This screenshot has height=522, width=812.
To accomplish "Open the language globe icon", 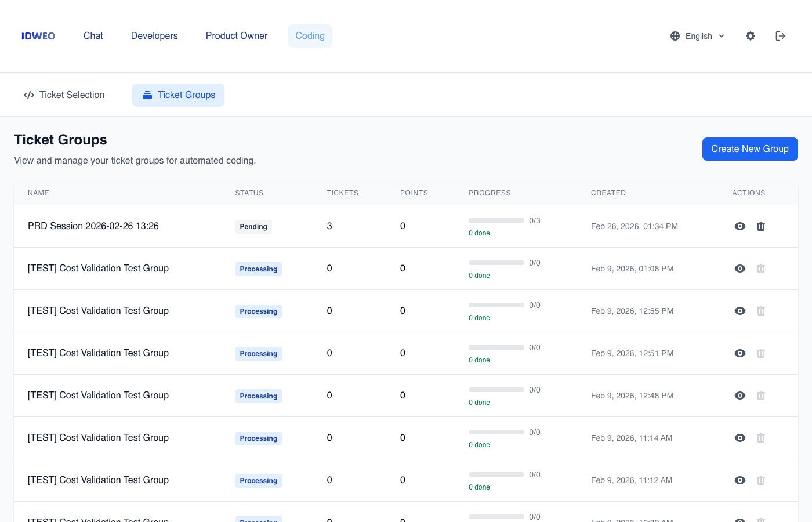I will click(x=675, y=36).
